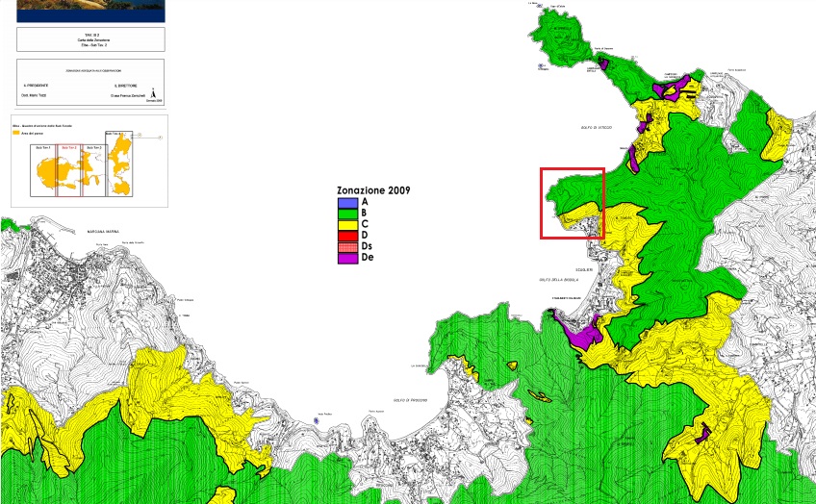Click the green zone B legend swatch
The image size is (816, 504).
click(x=347, y=214)
